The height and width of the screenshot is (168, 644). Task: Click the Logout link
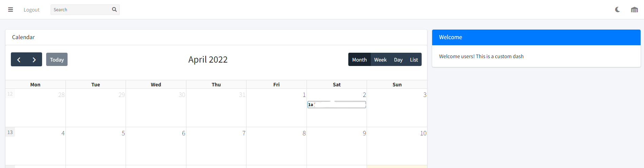coord(32,10)
